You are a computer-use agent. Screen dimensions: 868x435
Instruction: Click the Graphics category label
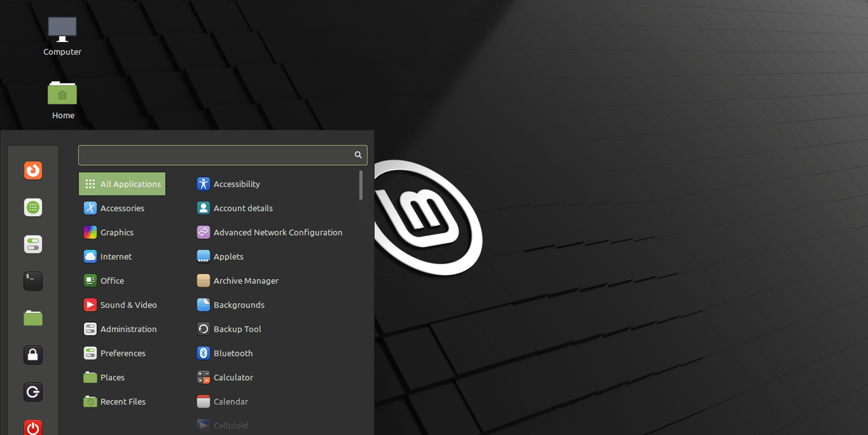click(117, 232)
